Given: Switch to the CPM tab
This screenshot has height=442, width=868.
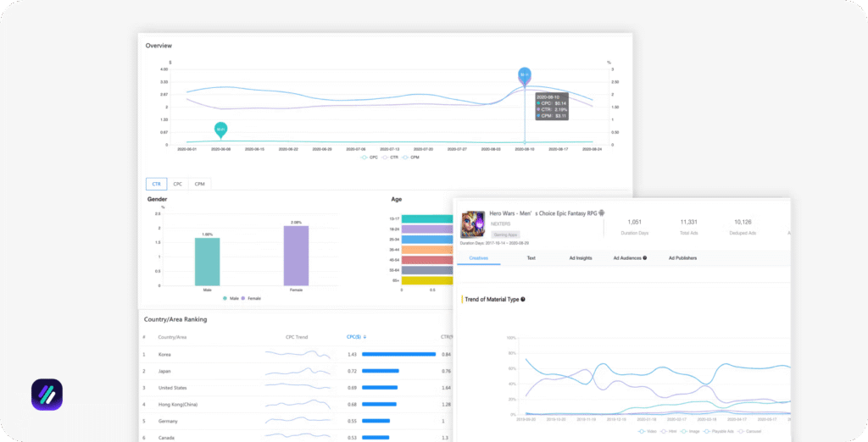Looking at the screenshot, I should click(x=199, y=184).
